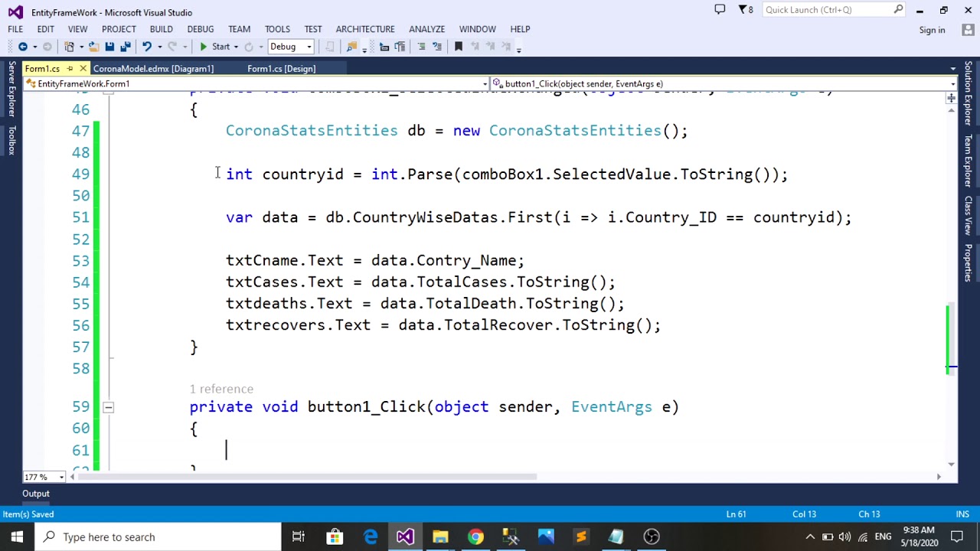Click the New Project toolbar icon
980x551 pixels.
point(69,47)
